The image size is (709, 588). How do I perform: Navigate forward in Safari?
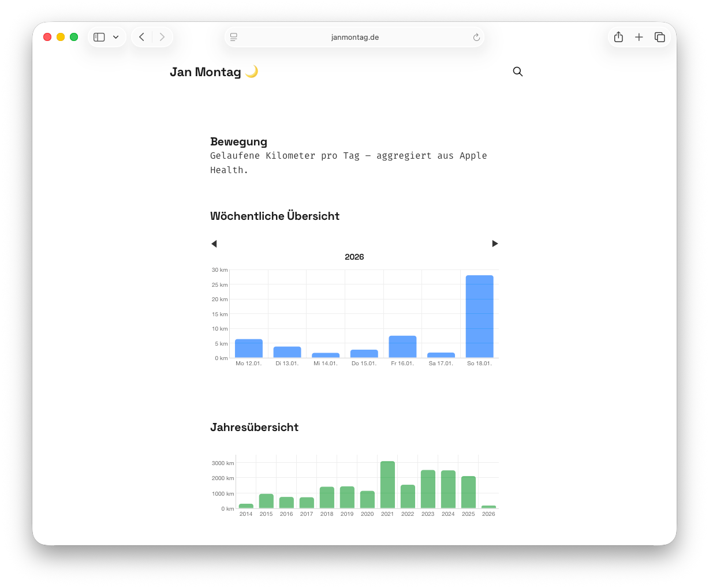tap(162, 37)
